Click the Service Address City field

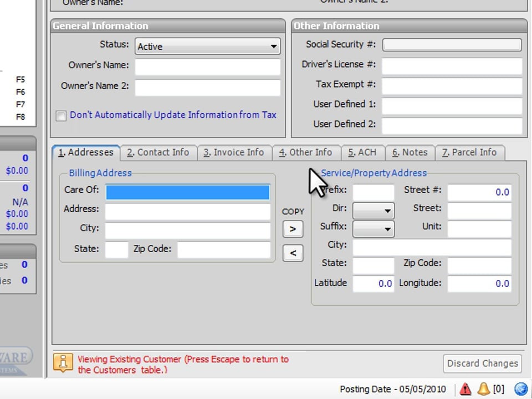coord(432,247)
